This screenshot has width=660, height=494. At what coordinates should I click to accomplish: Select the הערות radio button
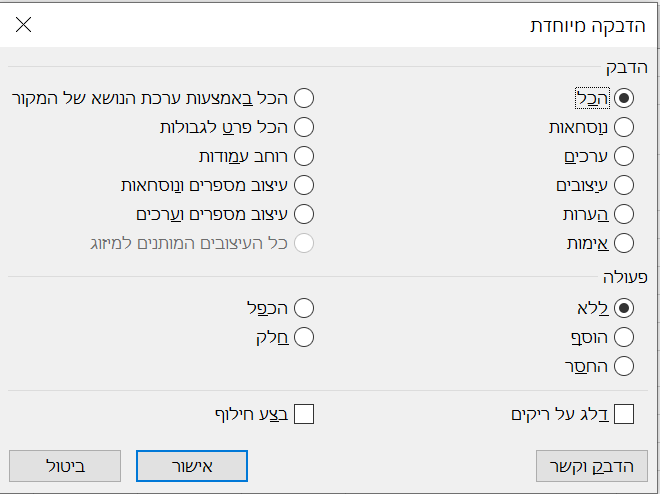click(625, 214)
